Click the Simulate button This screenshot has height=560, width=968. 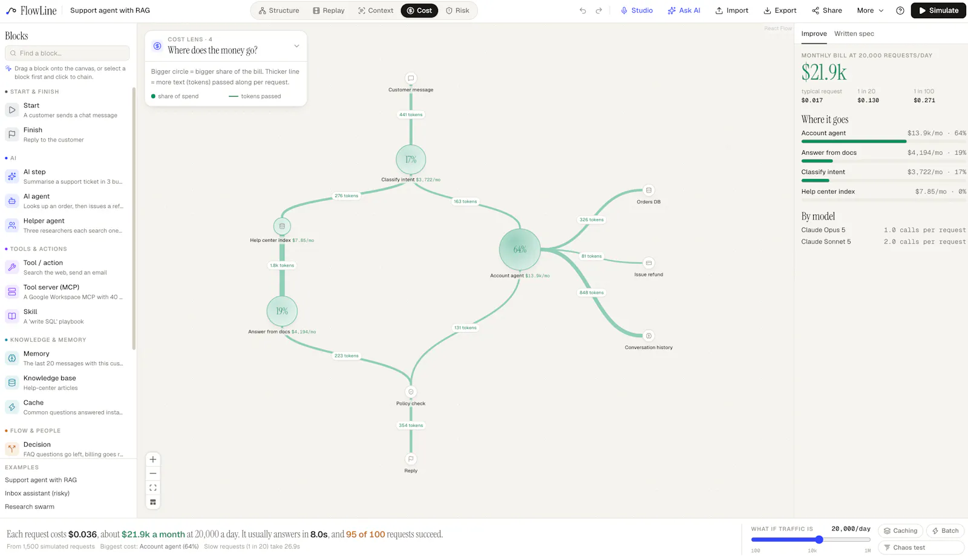coord(938,10)
